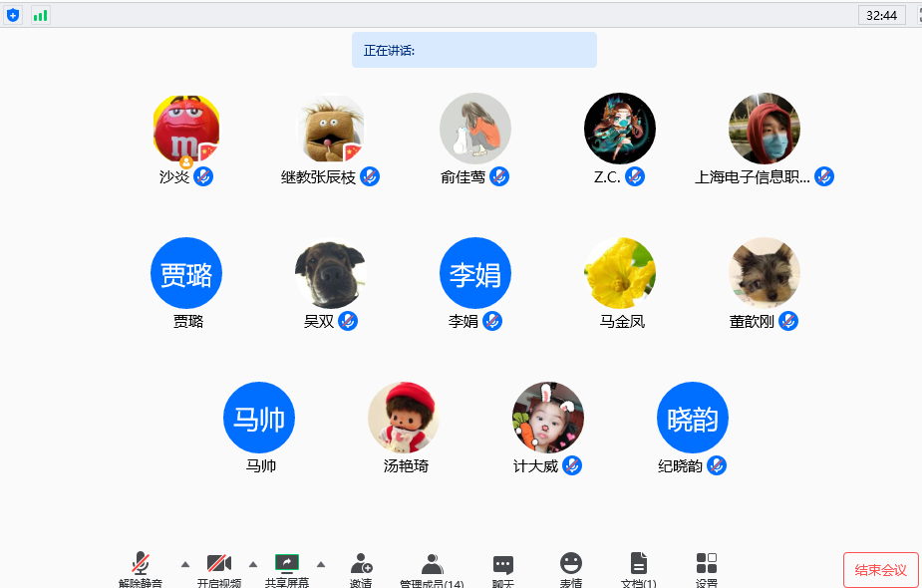The image size is (922, 588).
Task: Expand the arrow next to video button
Action: tap(253, 563)
